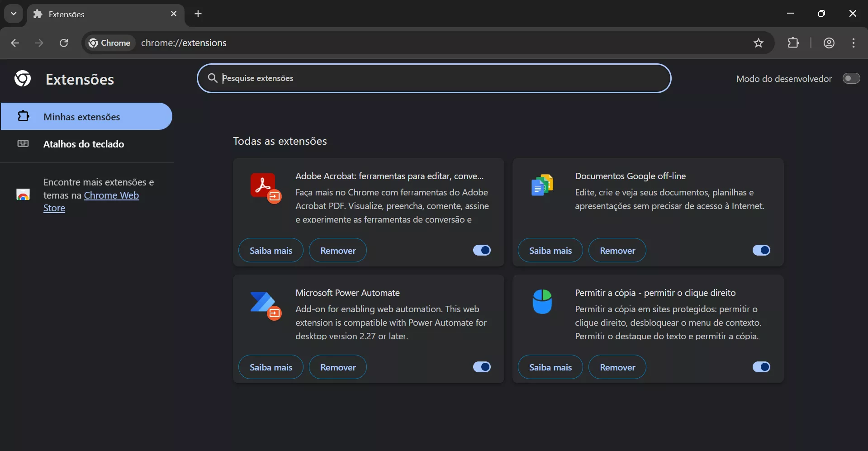This screenshot has height=451, width=868.
Task: Expand the site info menu in address bar
Action: pos(109,43)
